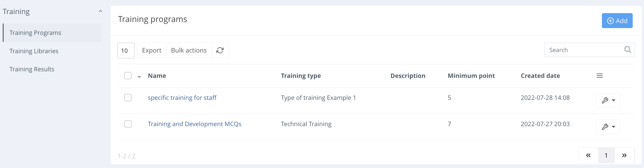The height and width of the screenshot is (168, 644).
Task: Open the Training Results menu item
Action: click(x=32, y=69)
